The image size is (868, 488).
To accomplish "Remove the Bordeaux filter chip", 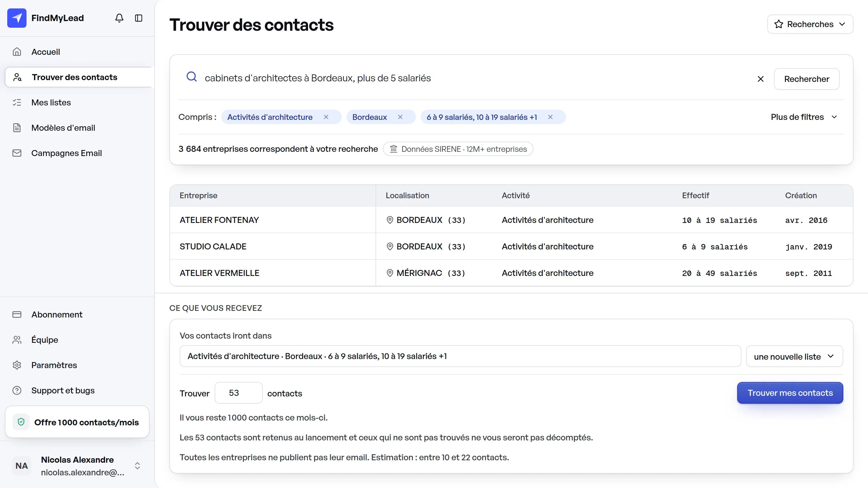I will 400,117.
